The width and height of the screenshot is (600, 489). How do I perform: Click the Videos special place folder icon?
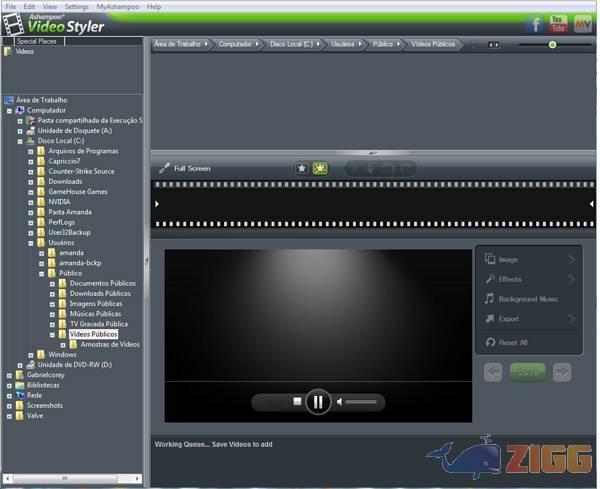click(x=7, y=51)
